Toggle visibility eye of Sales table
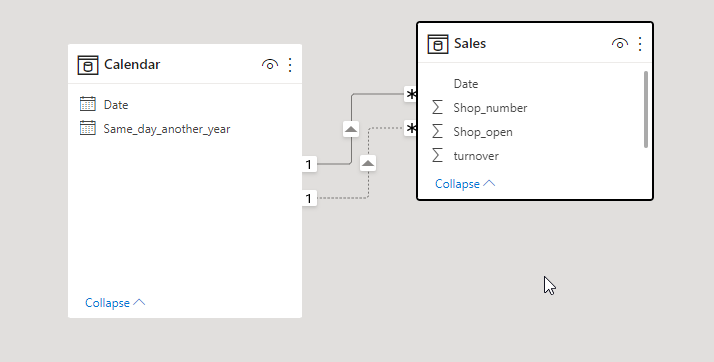The image size is (714, 362). click(x=620, y=44)
